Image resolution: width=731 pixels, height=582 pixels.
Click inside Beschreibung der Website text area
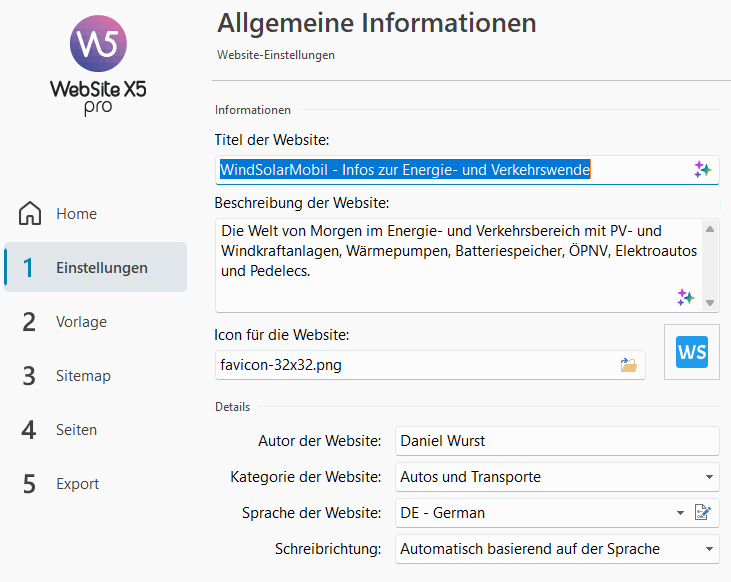(459, 265)
